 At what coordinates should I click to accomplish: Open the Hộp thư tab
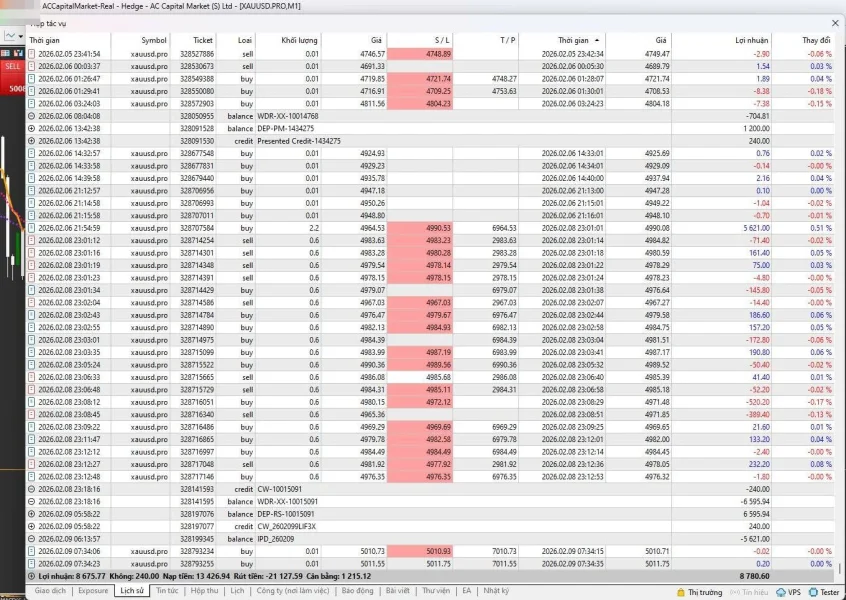click(204, 591)
